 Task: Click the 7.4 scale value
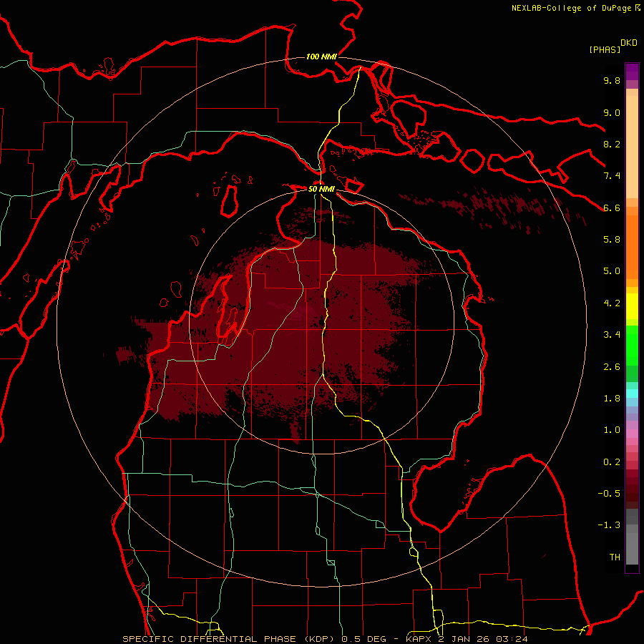[612, 176]
